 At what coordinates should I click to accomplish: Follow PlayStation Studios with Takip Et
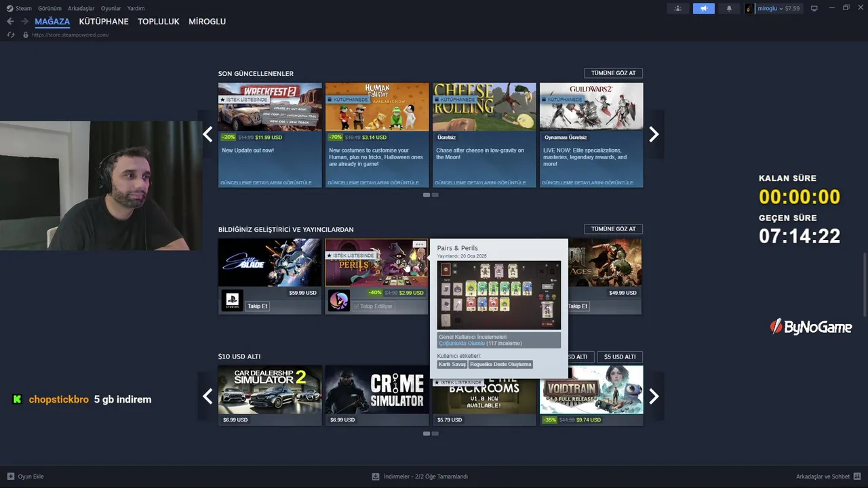point(257,306)
